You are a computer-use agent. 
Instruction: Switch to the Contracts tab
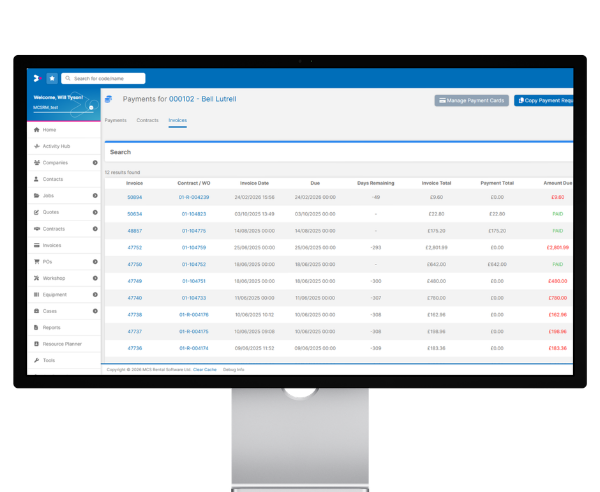coord(147,120)
